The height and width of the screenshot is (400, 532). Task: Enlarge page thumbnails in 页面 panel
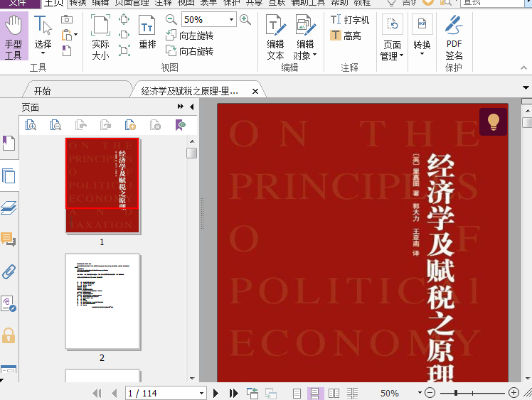pyautogui.click(x=31, y=125)
